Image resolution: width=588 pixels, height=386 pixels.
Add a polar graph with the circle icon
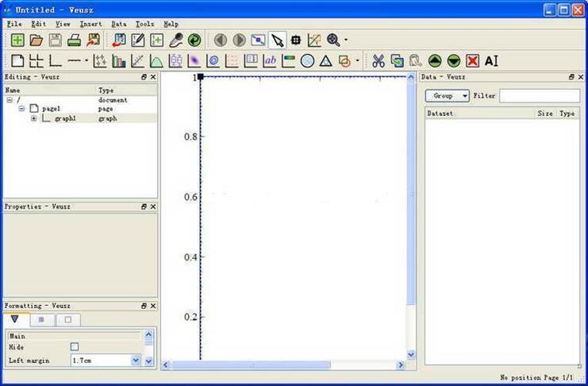pos(307,61)
